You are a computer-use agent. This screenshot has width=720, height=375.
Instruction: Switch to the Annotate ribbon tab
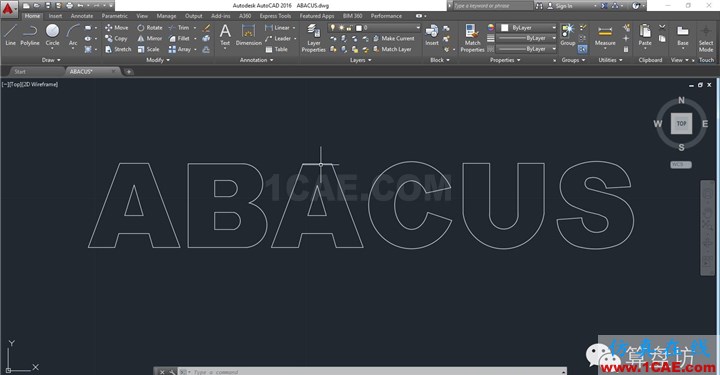82,16
